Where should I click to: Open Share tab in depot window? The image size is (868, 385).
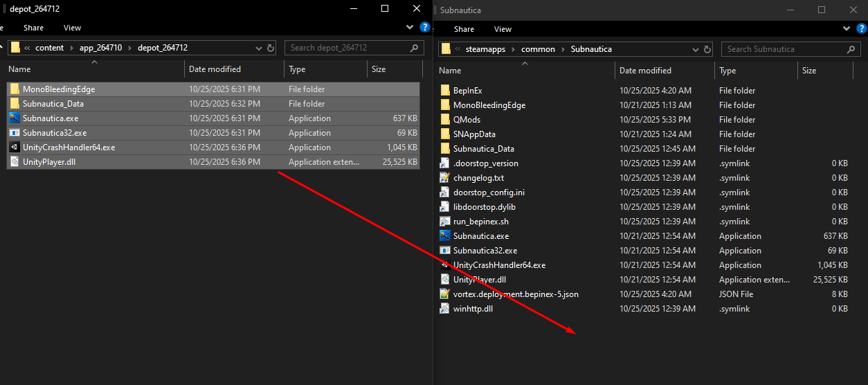[33, 28]
